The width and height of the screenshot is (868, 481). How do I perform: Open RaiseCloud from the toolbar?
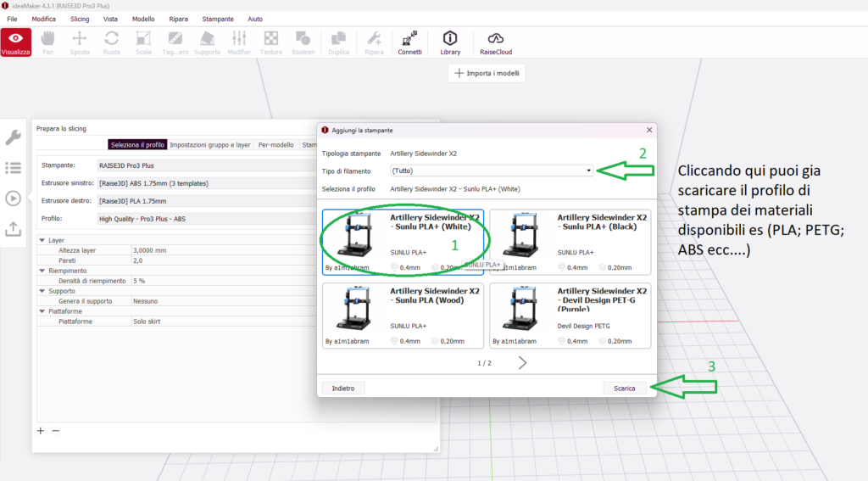pos(495,42)
